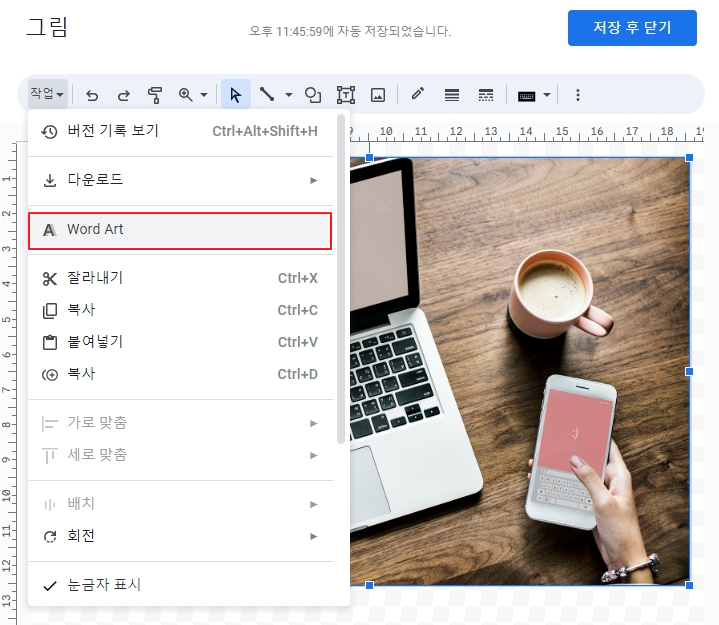Screen dimensions: 719x625
Task: Click the menu's vertical scrollbar
Action: [341, 279]
